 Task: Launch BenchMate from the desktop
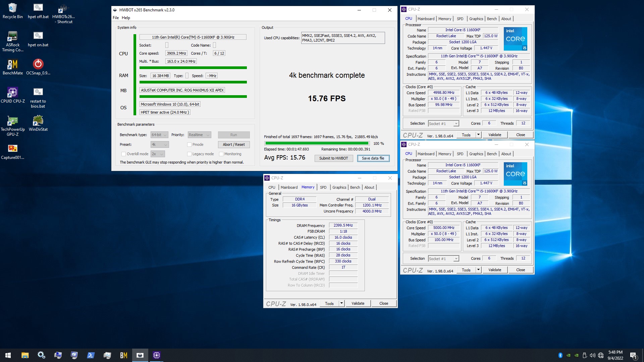[12, 67]
